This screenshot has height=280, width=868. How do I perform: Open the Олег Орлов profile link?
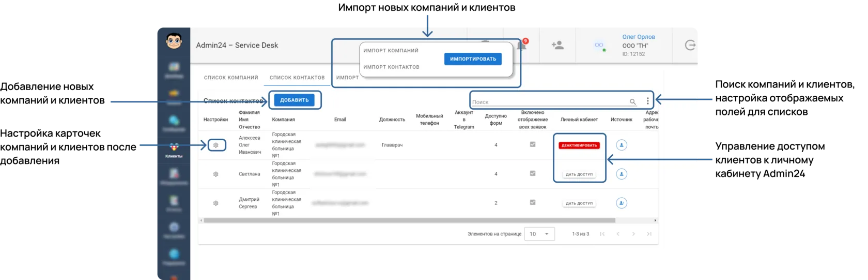click(639, 37)
